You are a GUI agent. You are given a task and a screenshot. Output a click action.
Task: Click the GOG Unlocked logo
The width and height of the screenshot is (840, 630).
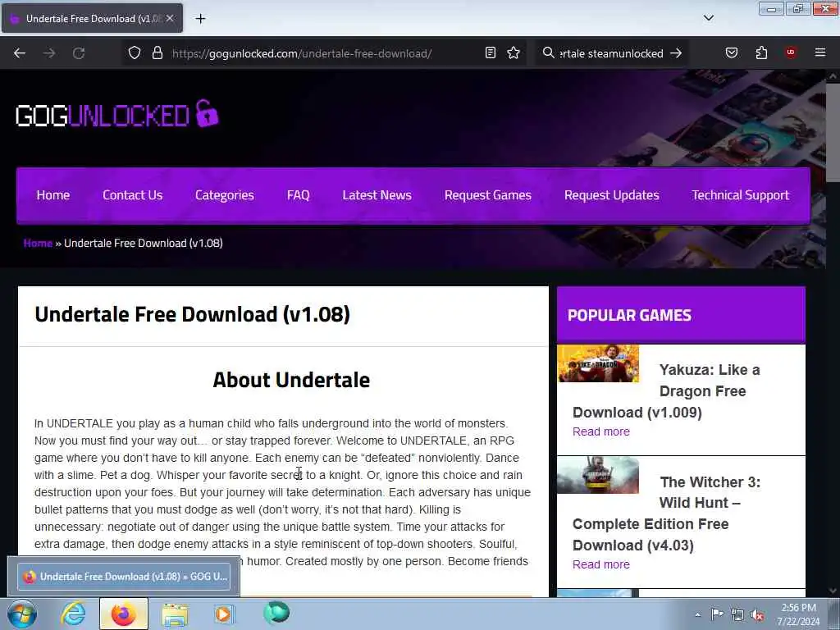click(x=117, y=114)
